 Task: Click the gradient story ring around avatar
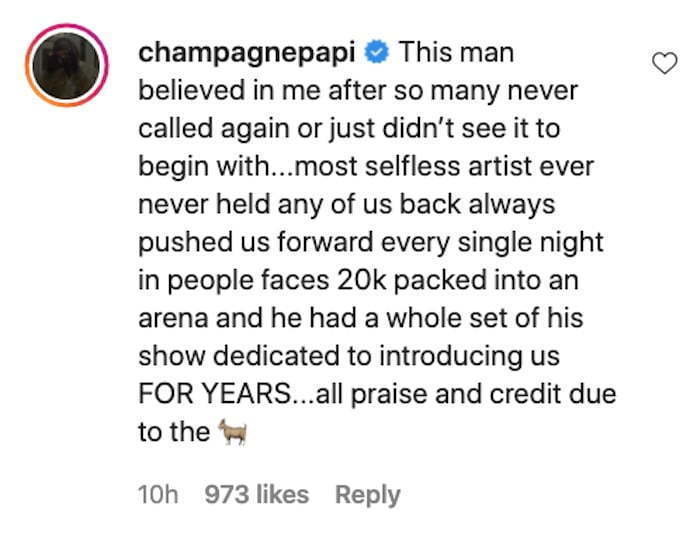pyautogui.click(x=67, y=66)
